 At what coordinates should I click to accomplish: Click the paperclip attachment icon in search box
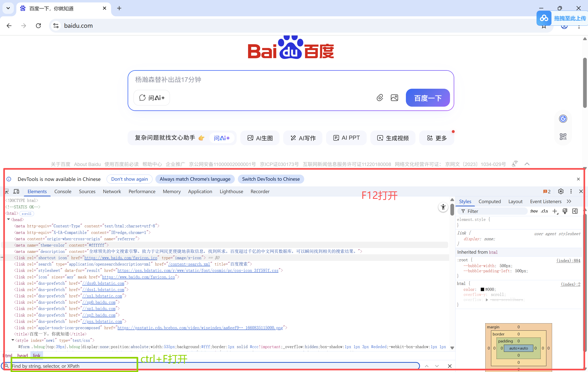click(x=380, y=98)
